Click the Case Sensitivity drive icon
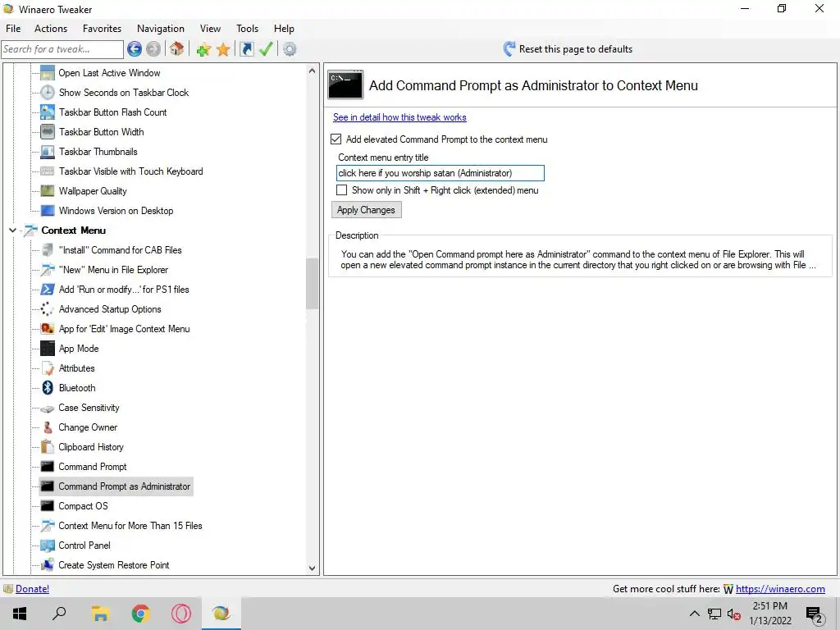 coord(48,409)
